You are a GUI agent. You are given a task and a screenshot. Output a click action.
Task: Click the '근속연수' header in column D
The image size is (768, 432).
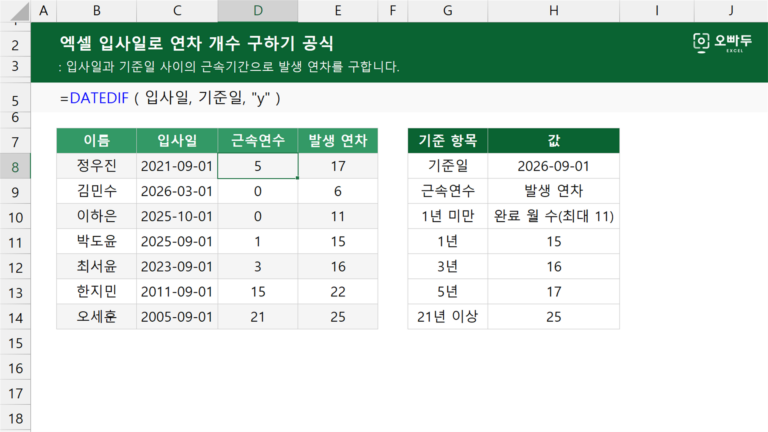(x=258, y=141)
